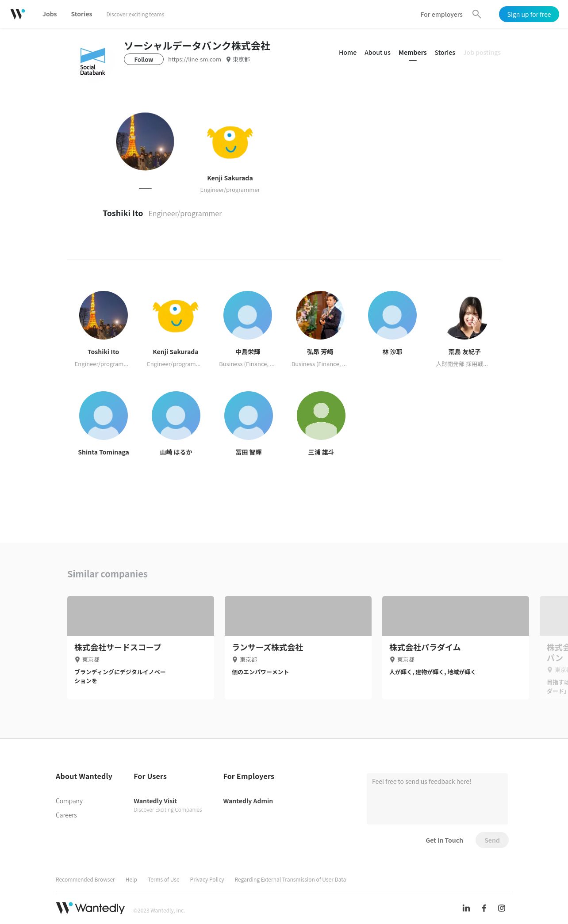Image resolution: width=568 pixels, height=924 pixels.
Task: Click the feedback text area
Action: pyautogui.click(x=437, y=798)
